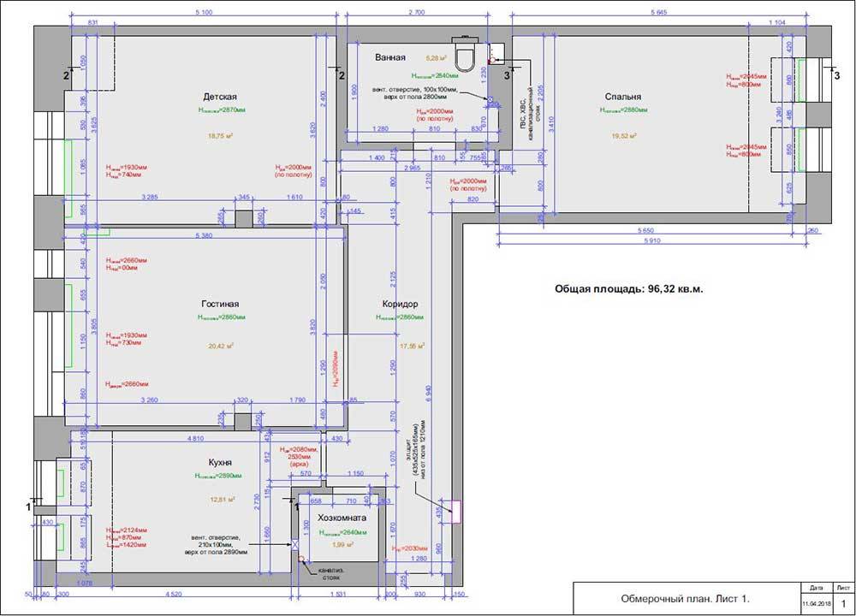Select the '(арка)' note near the kitchen
This screenshot has height=616, width=856.
click(x=299, y=464)
